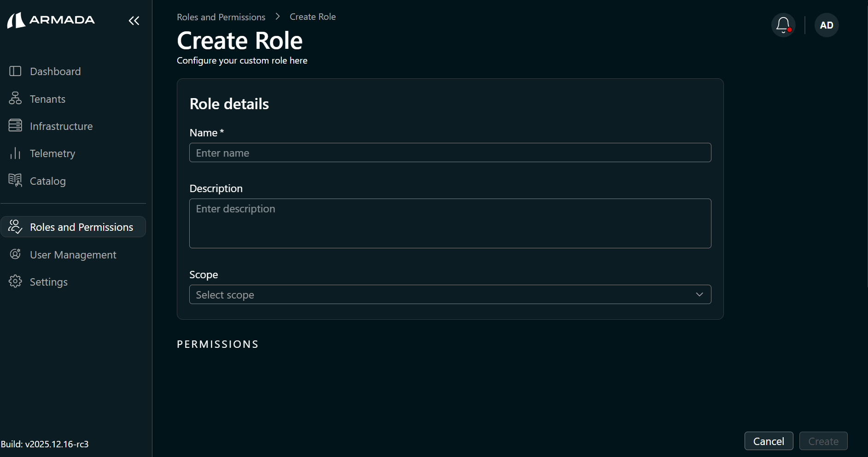Open the notification bell
Screen dimensions: 868x457
[x=783, y=25]
